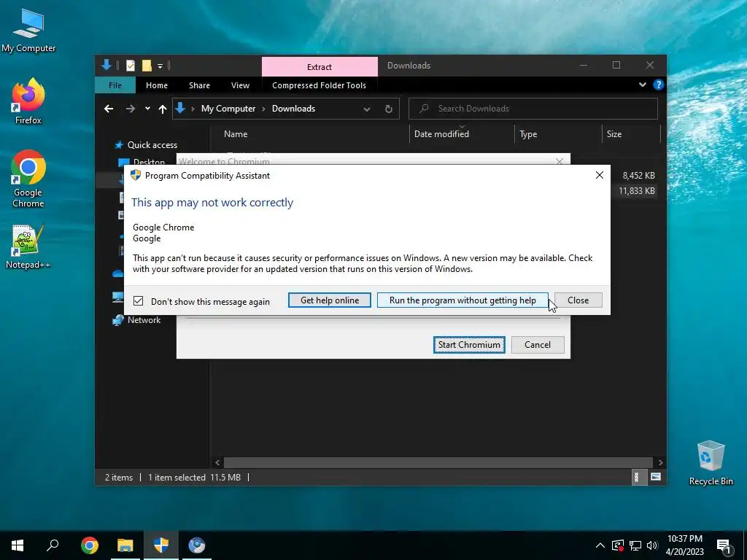
Task: Sort by Type column header
Action: coord(558,134)
